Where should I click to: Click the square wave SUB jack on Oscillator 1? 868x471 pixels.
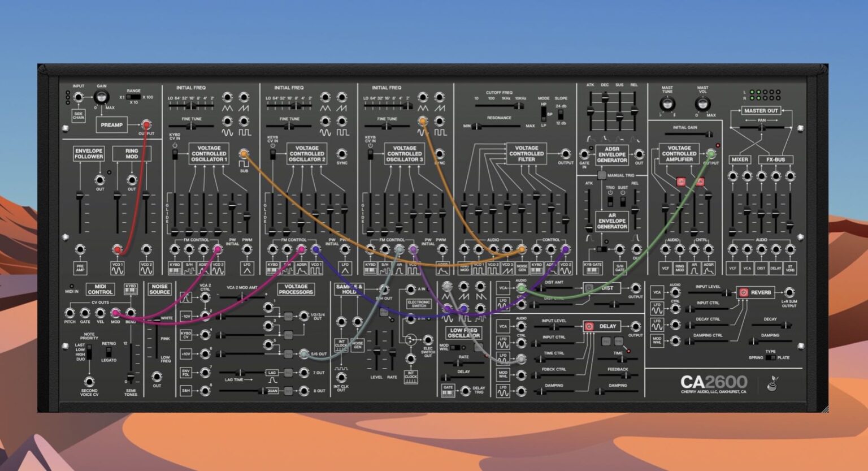coord(244,153)
